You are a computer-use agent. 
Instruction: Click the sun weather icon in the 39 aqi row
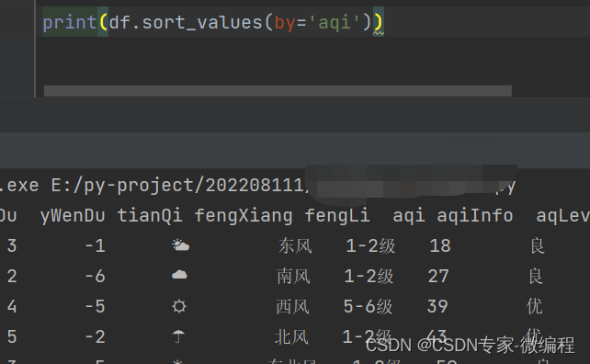179,306
